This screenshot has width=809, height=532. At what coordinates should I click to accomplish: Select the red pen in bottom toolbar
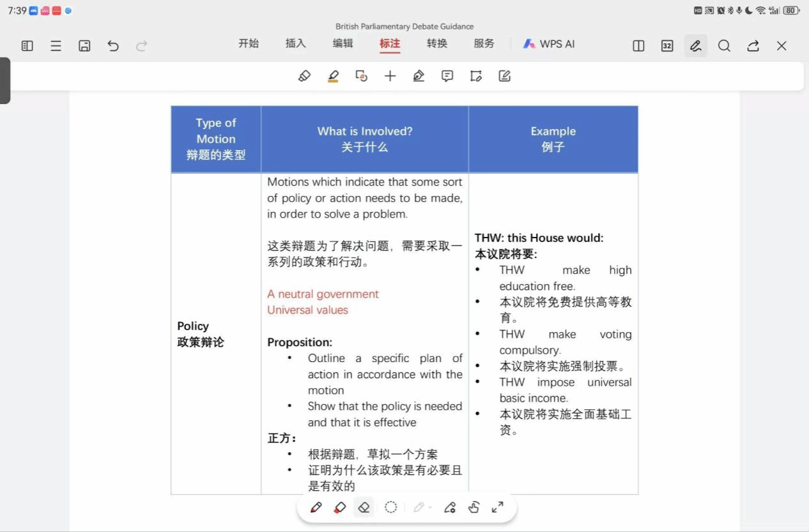point(316,508)
